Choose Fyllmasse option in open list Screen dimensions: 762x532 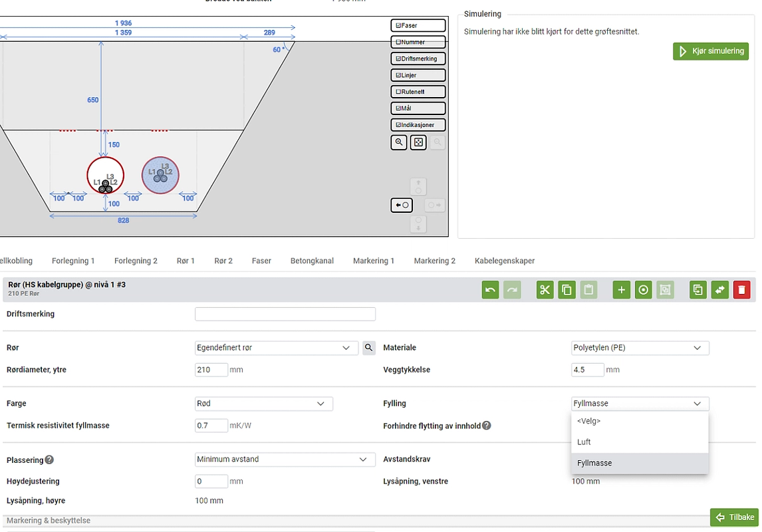640,463
